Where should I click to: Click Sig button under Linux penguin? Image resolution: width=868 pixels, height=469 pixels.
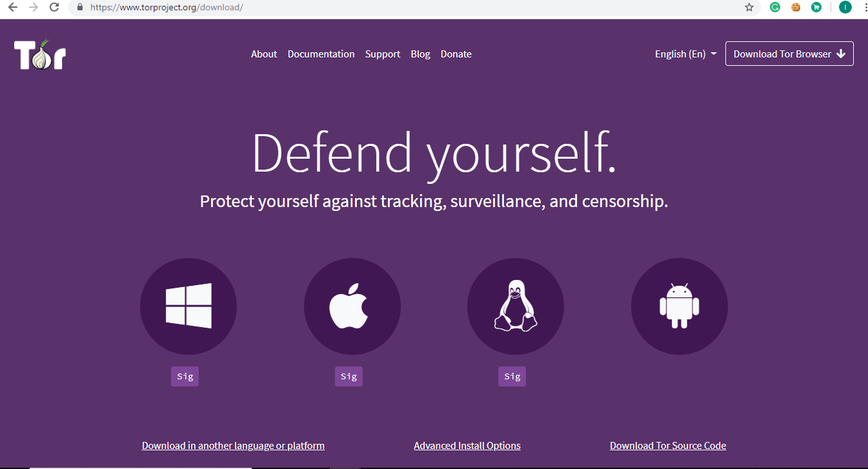pos(512,376)
